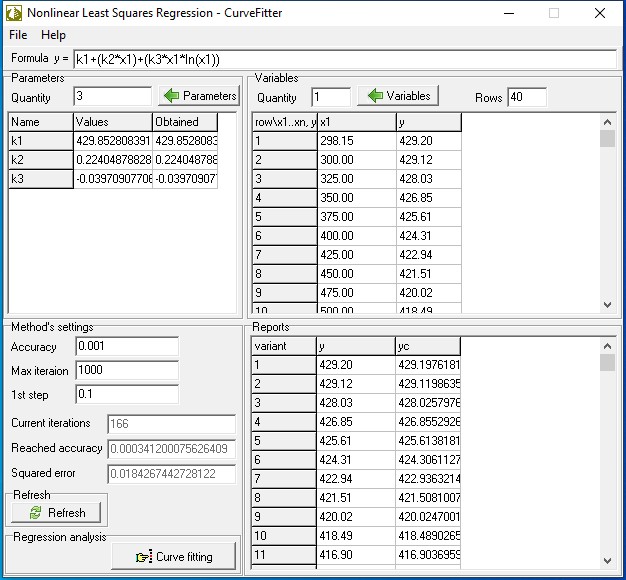Click green arrow Parameters button
Viewport: 626px width, 580px height.
[x=199, y=96]
